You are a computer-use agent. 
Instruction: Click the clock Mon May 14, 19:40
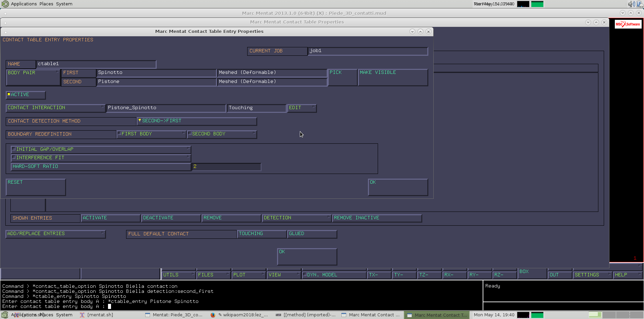click(494, 315)
